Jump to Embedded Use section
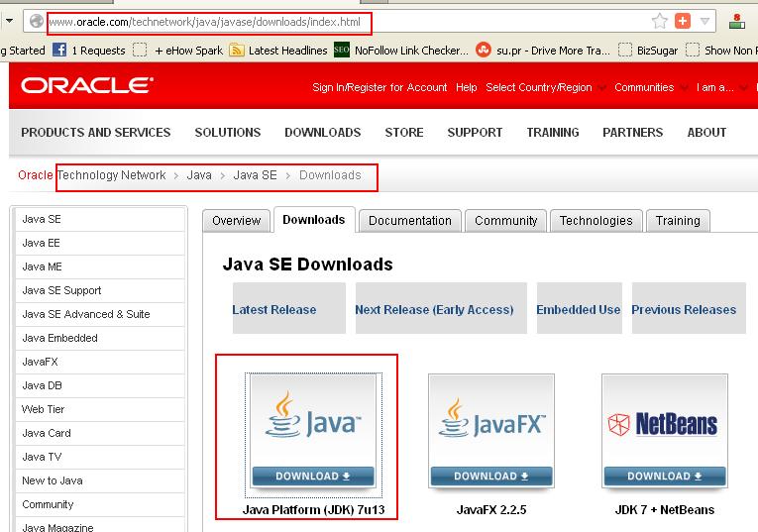The width and height of the screenshot is (758, 532). click(x=579, y=310)
